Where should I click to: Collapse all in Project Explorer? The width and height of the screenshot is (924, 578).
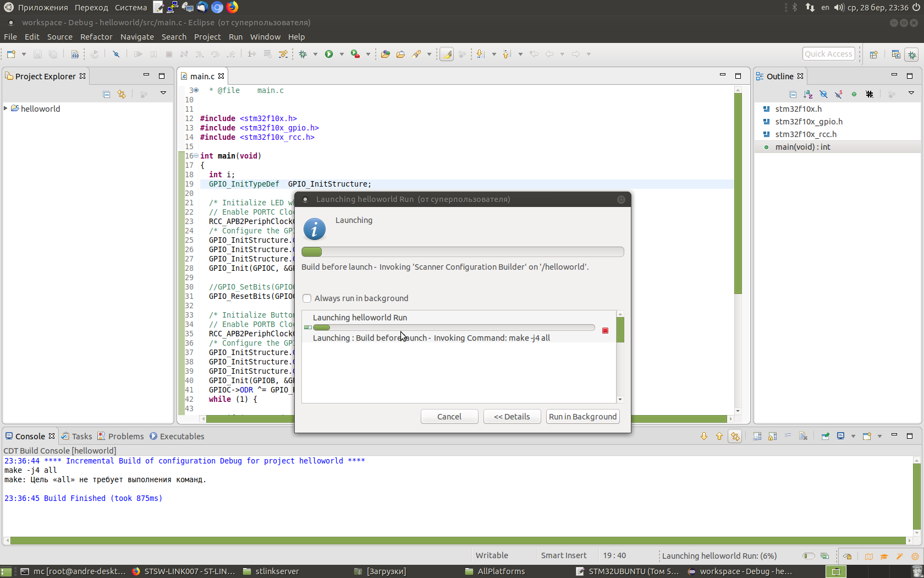[106, 94]
